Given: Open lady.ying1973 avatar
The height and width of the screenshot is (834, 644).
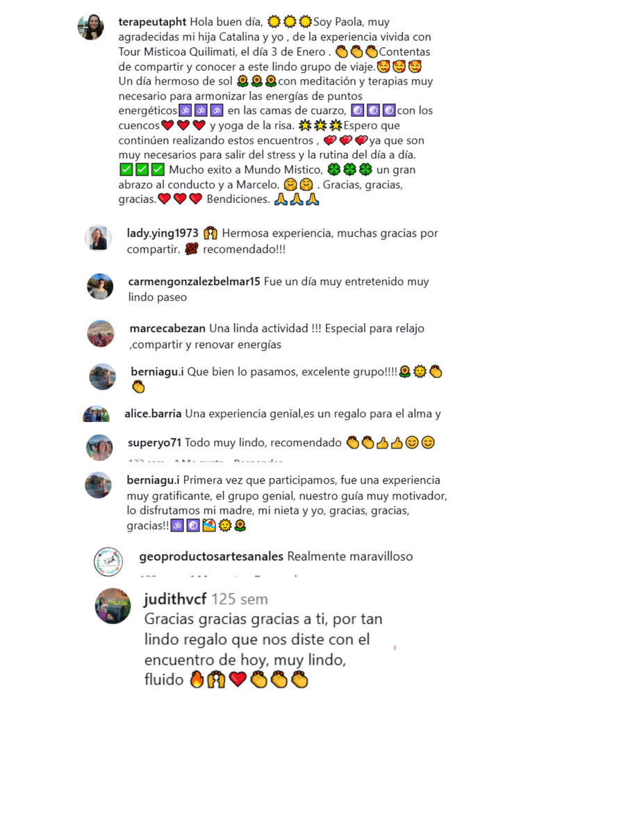Looking at the screenshot, I should [x=99, y=238].
